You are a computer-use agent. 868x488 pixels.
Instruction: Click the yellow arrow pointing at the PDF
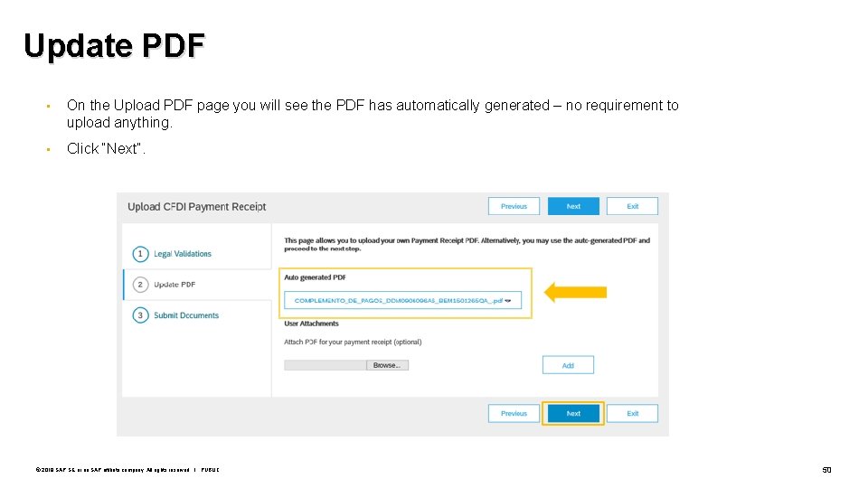576,292
